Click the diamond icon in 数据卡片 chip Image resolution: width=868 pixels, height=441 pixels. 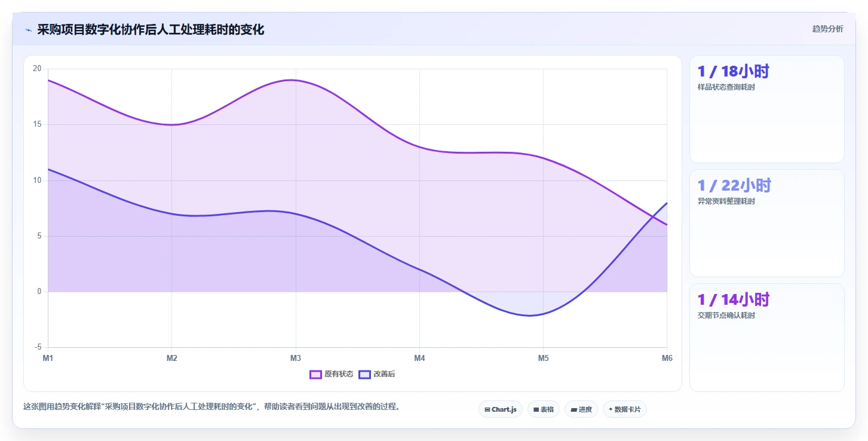pos(611,410)
